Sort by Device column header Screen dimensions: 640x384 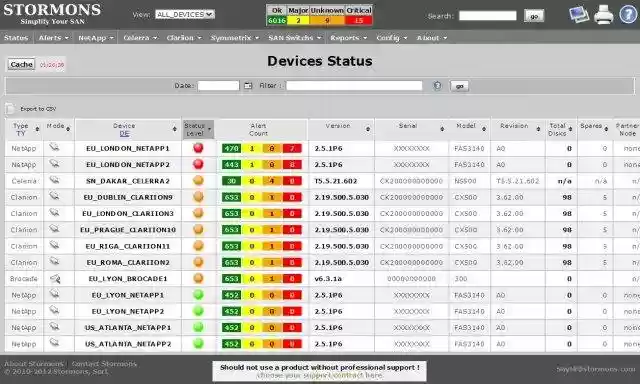coord(128,129)
